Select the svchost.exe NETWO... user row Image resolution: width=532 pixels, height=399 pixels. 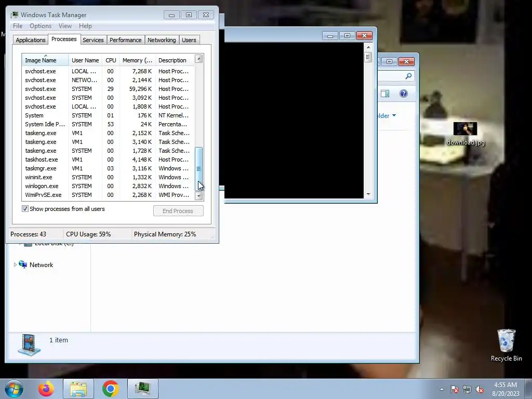(x=108, y=80)
